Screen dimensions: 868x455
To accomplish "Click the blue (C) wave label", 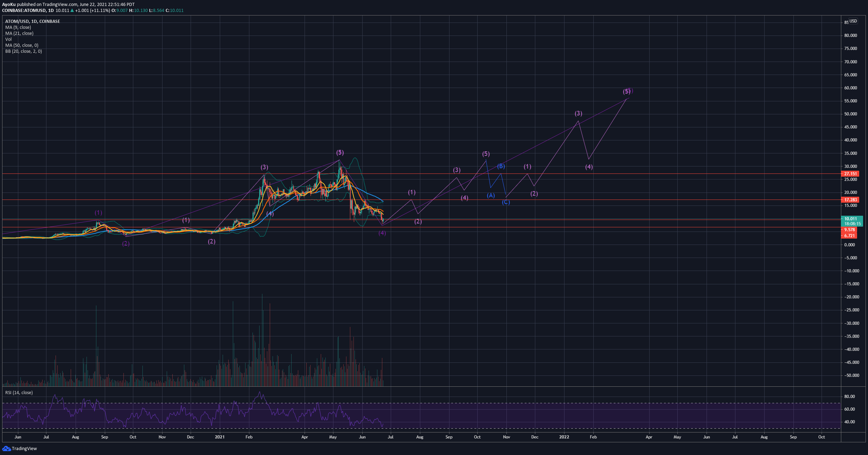I will (506, 202).
